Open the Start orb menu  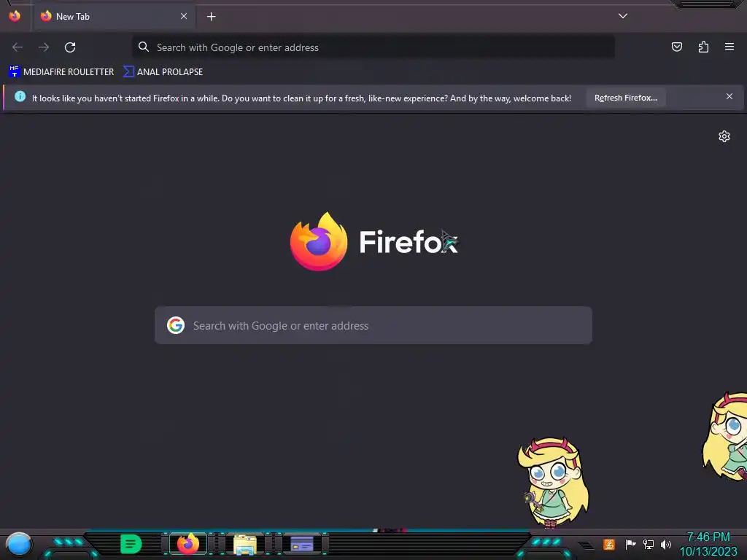pyautogui.click(x=18, y=545)
